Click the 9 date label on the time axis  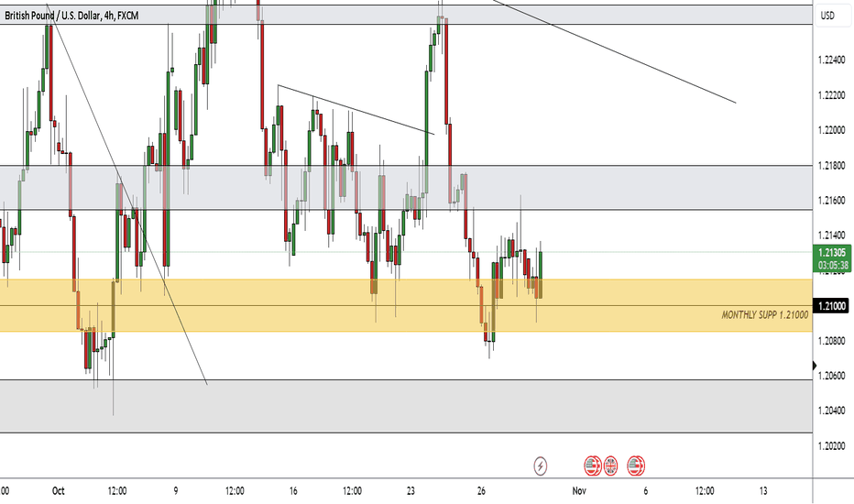[x=176, y=491]
